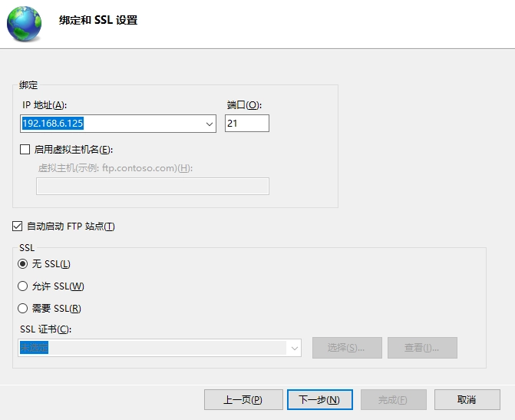The width and height of the screenshot is (515, 420).
Task: Proceed with the 下一步(N) button
Action: (x=319, y=400)
